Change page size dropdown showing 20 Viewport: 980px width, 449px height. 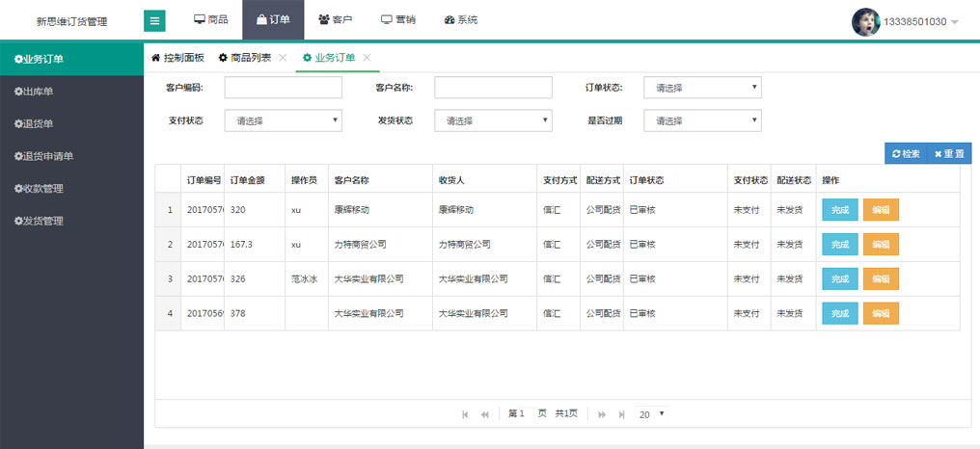652,414
